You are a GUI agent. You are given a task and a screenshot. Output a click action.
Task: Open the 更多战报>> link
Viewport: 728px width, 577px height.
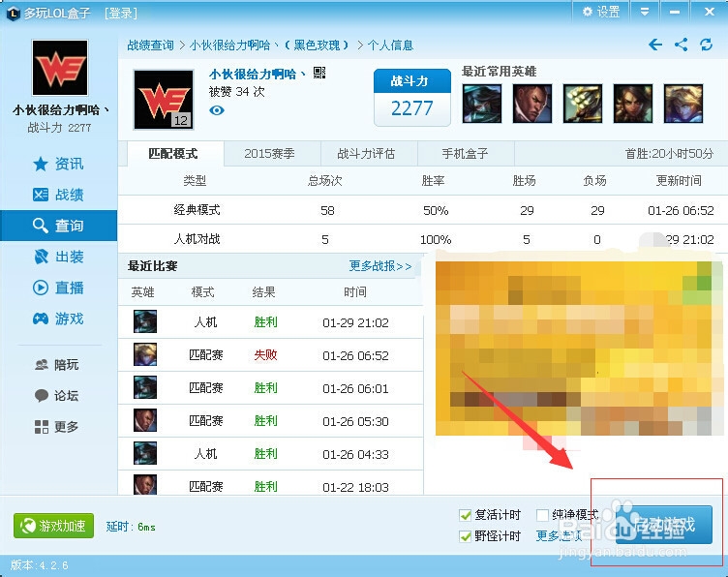click(x=380, y=266)
